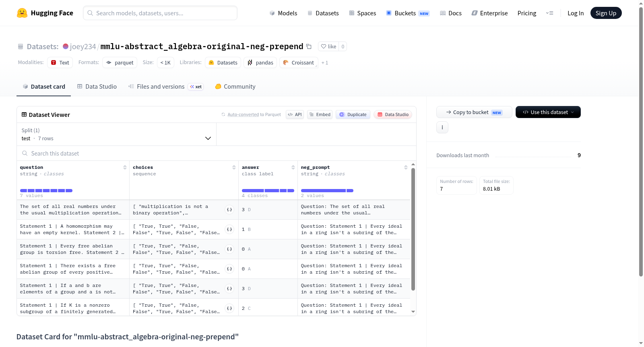Select the Croissant library tag
This screenshot has height=347, width=644.
pos(299,62)
